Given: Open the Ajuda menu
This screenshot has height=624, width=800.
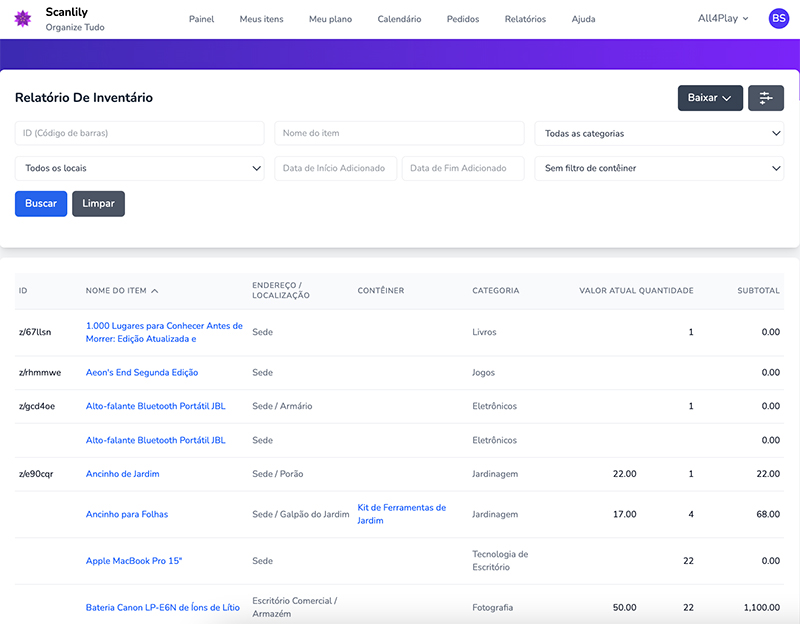Looking at the screenshot, I should [583, 19].
